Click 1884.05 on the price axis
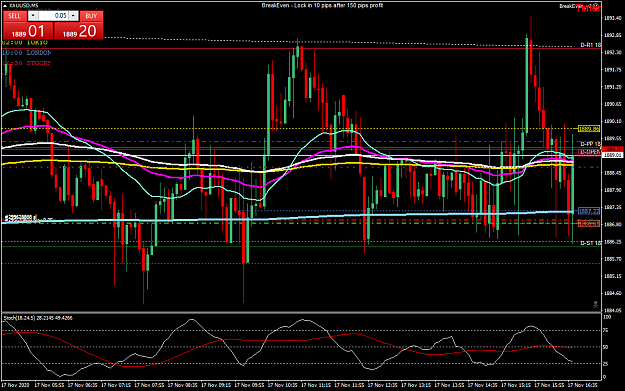The width and height of the screenshot is (625, 391). 613,310
